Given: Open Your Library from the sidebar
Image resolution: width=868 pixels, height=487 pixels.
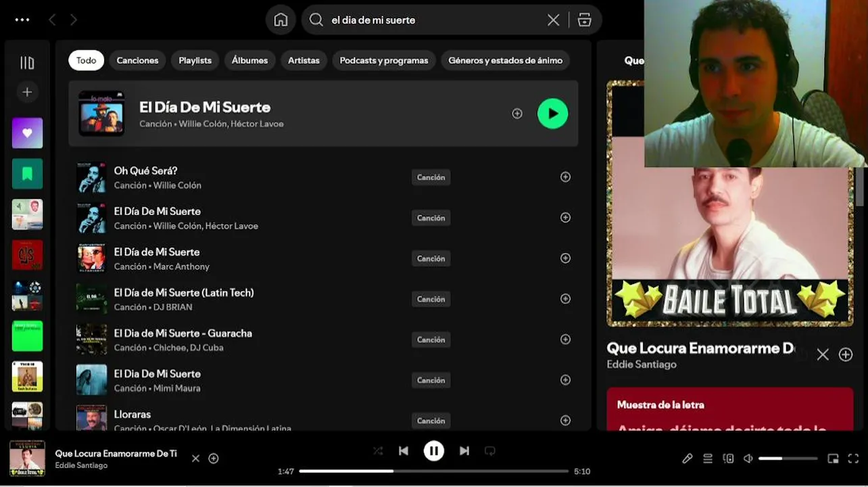Looking at the screenshot, I should click(27, 63).
